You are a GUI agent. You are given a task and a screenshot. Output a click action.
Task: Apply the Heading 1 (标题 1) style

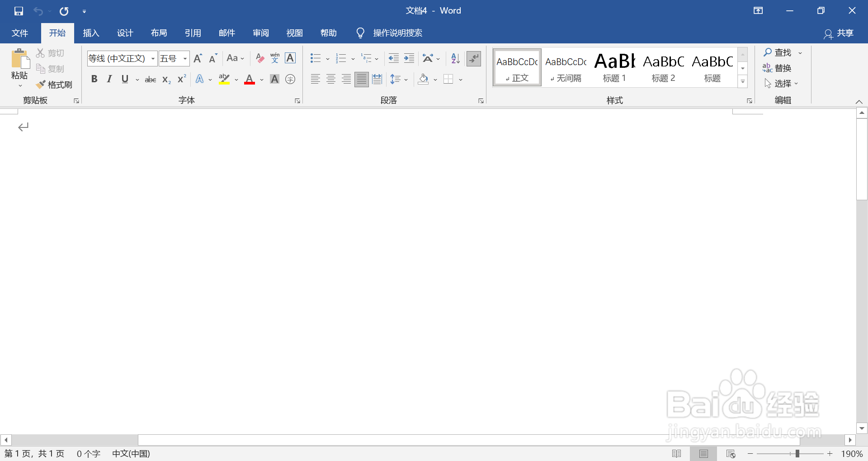(x=615, y=67)
